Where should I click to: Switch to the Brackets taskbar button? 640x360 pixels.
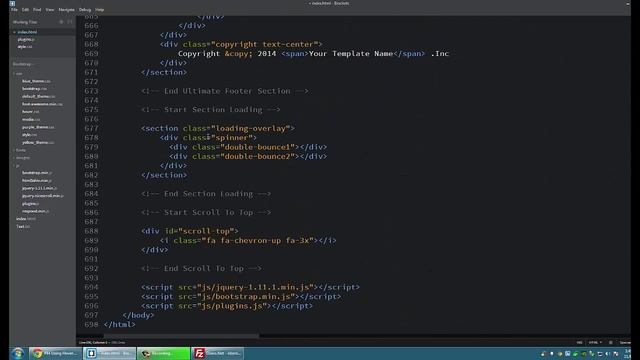(x=109, y=353)
